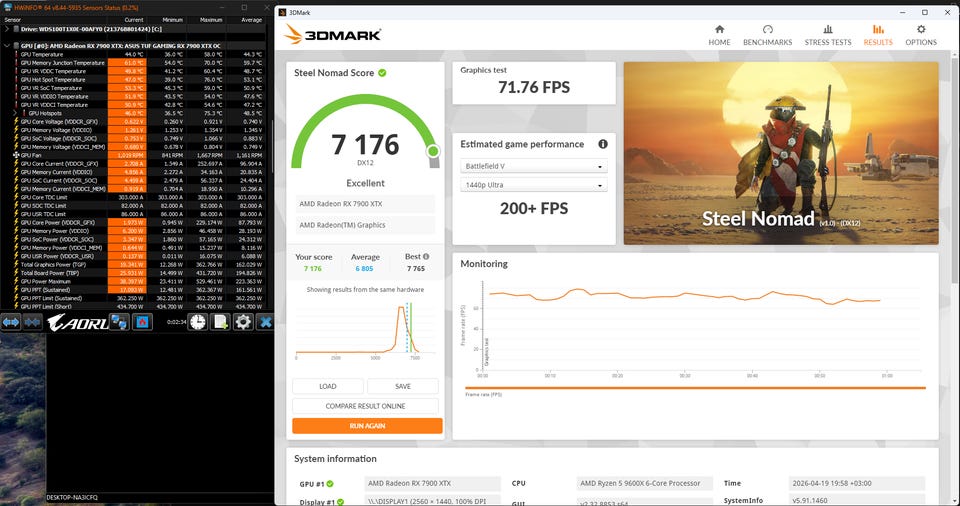
Task: Click HWiNFO expand columns arrows icon
Action: pos(10,322)
